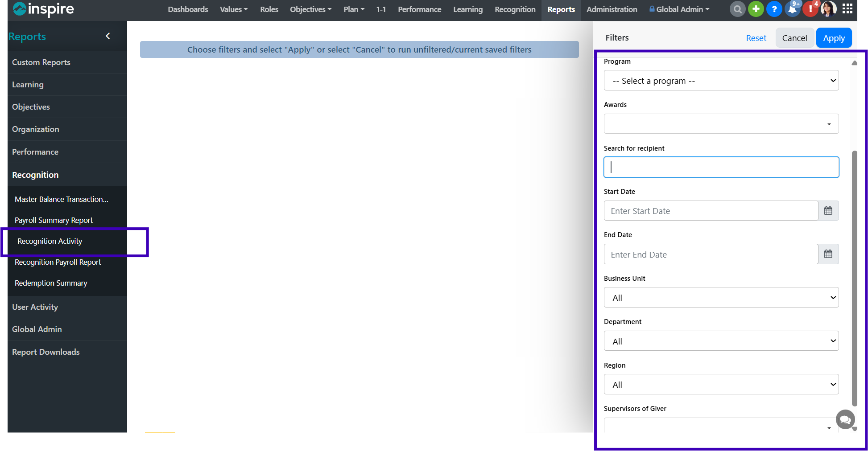The image size is (868, 451).
Task: Focus the Search for recipient field
Action: point(721,167)
